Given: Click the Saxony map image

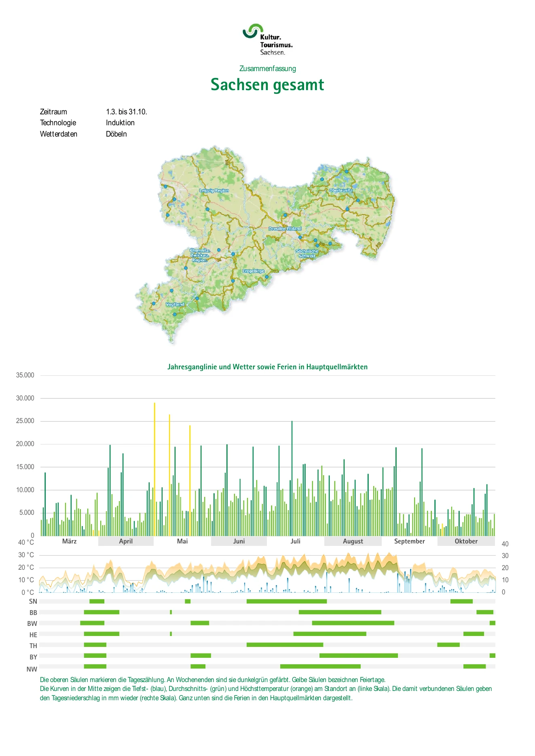Looking at the screenshot, I should click(x=265, y=245).
